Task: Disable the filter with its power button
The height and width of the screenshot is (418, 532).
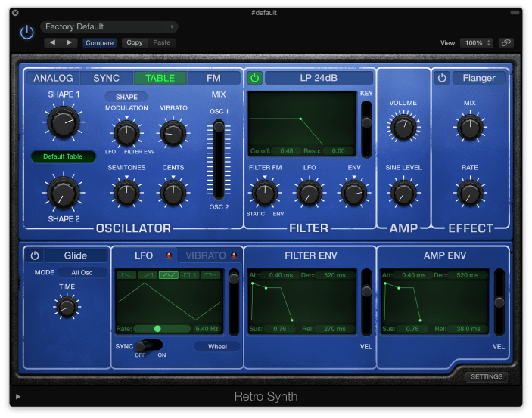Action: 254,78
